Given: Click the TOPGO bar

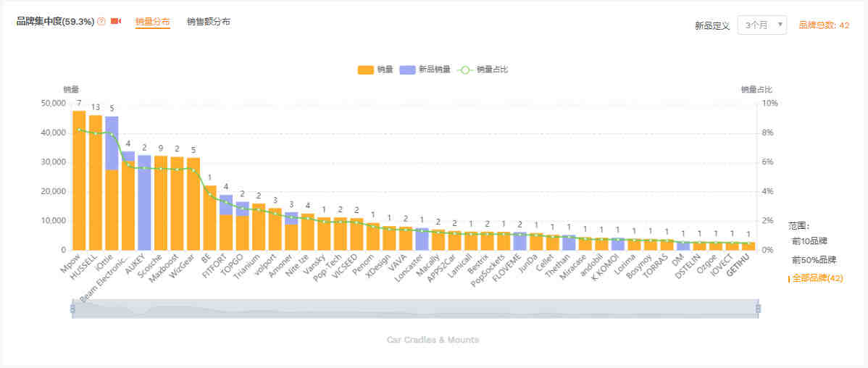Looking at the screenshot, I should tap(243, 226).
